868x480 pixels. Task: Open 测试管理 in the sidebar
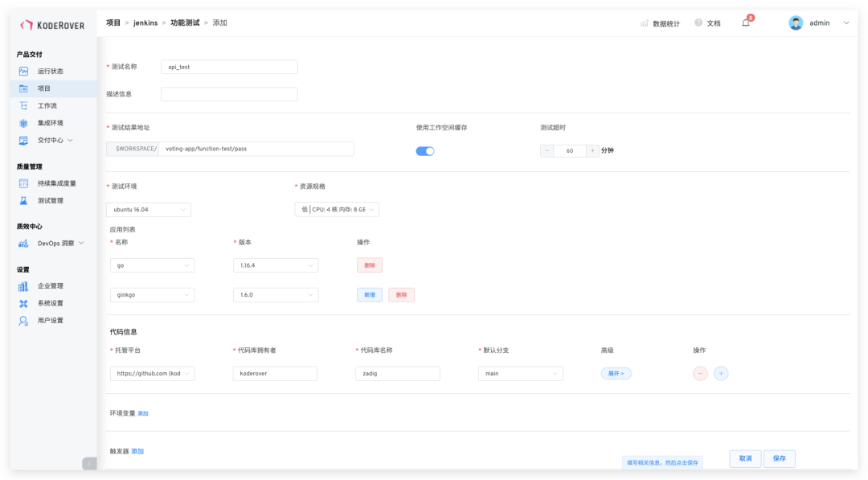point(51,200)
